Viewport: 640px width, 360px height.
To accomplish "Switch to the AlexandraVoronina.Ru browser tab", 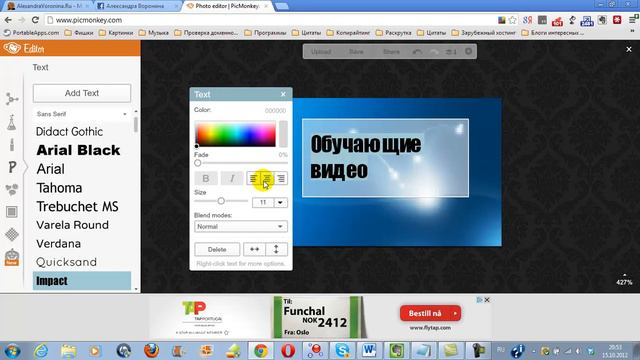I will (48, 6).
